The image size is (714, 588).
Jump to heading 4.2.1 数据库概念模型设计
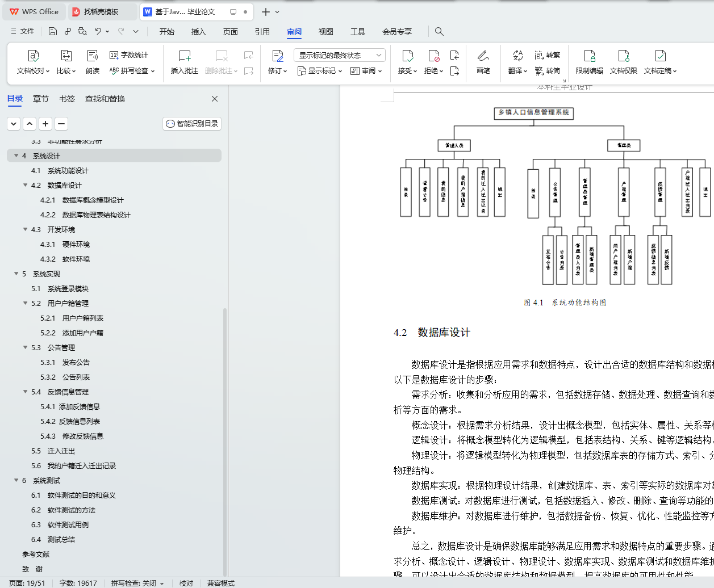click(82, 200)
